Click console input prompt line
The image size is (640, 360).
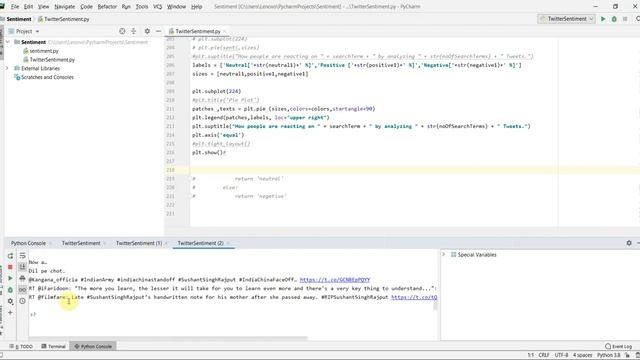coord(233,314)
